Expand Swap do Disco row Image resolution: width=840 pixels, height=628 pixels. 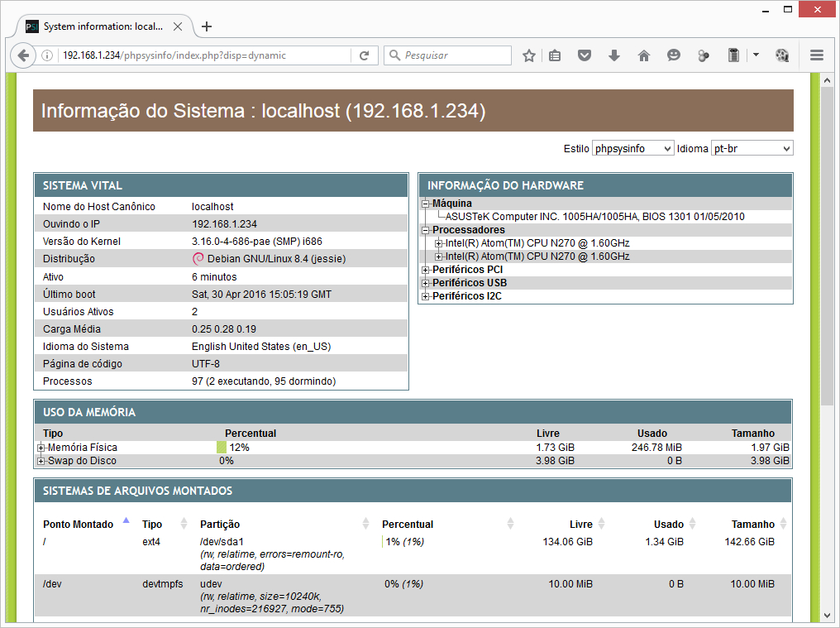coord(41,461)
